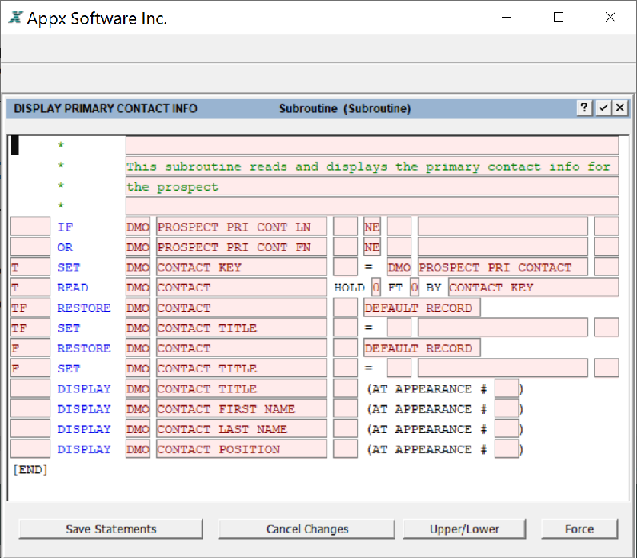Click the PROSPECT PRI CONTACT source field
This screenshot has height=558, width=638.
pyautogui.click(x=503, y=267)
